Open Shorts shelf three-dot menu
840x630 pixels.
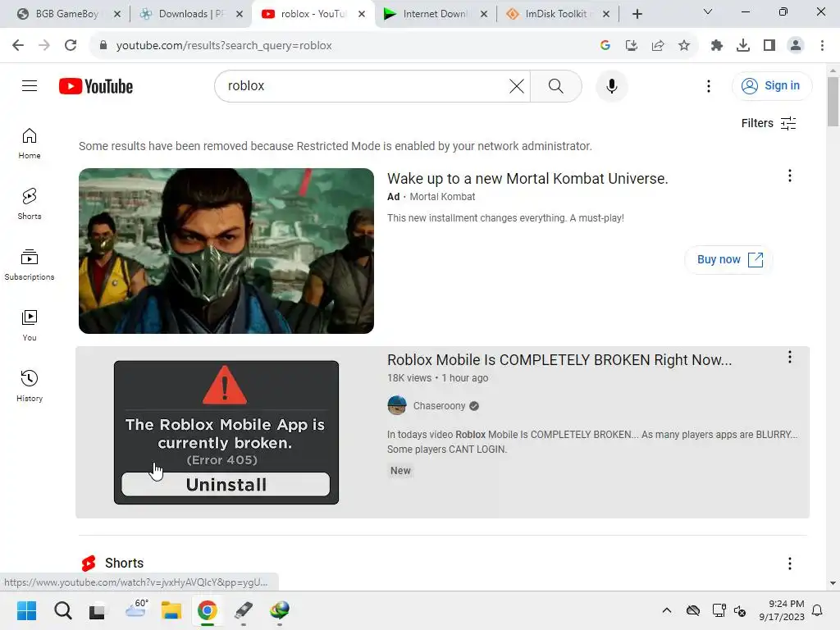[790, 563]
